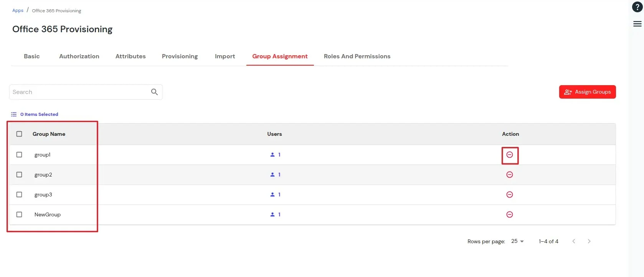644x277 pixels.
Task: Tick the group2 checkbox
Action: [19, 175]
